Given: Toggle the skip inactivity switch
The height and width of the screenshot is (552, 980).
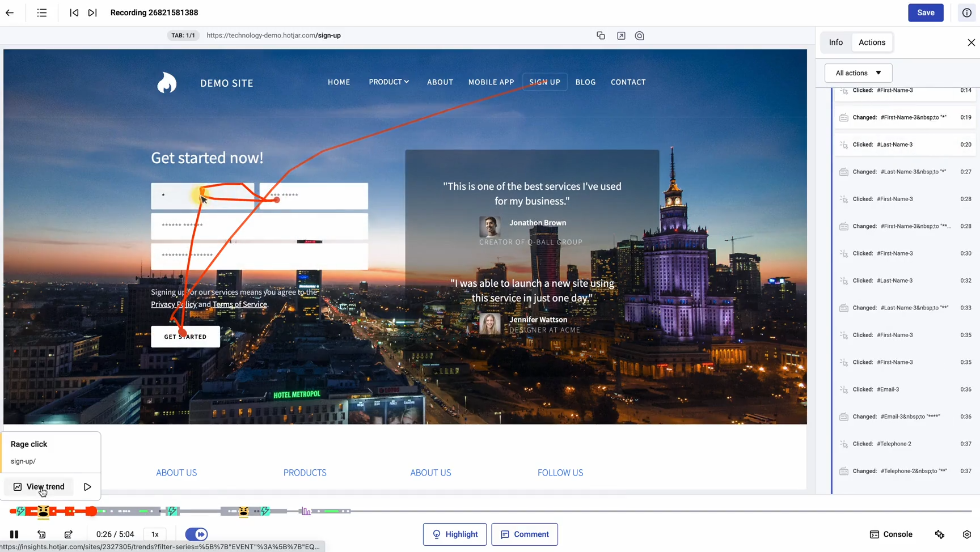Looking at the screenshot, I should (197, 534).
